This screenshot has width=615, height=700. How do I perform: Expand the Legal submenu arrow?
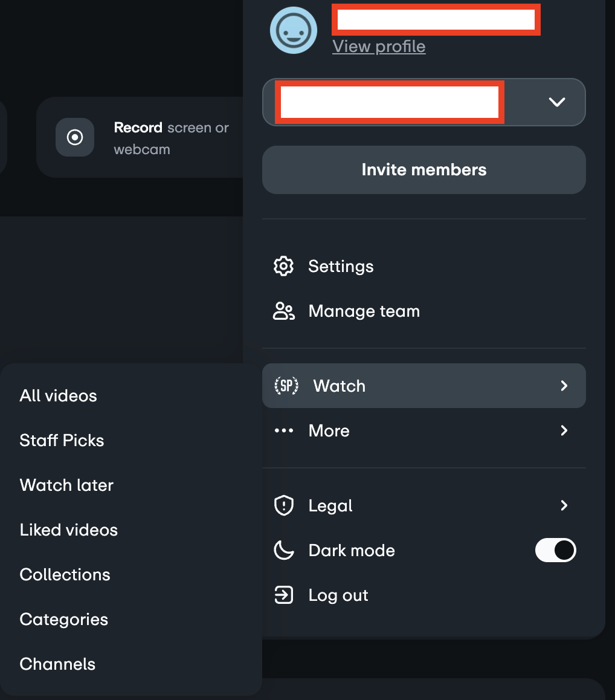pos(564,505)
